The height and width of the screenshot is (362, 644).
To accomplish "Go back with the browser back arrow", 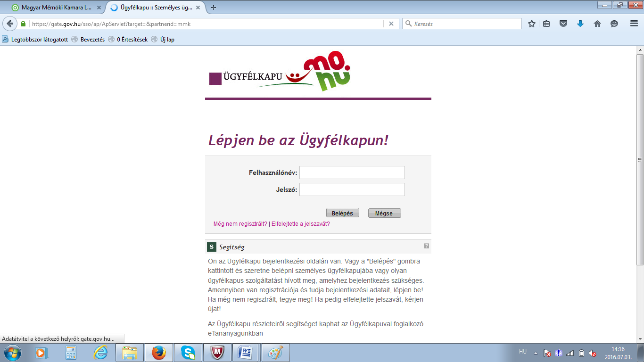I will click(x=9, y=24).
